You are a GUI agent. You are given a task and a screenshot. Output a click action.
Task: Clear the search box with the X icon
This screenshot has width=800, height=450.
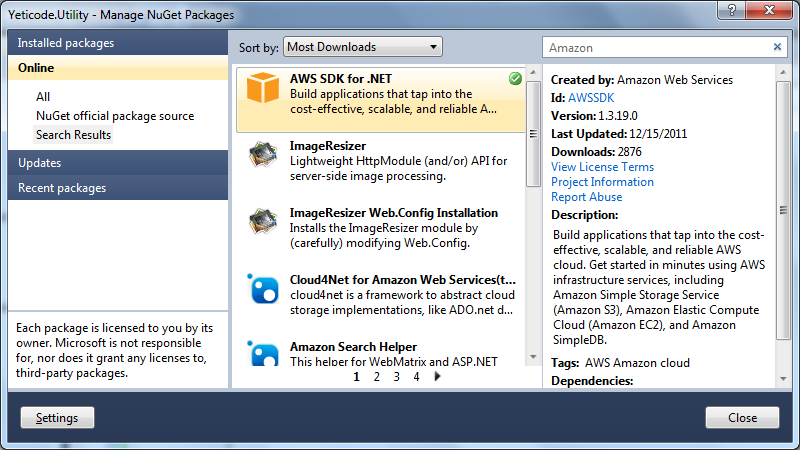(x=778, y=47)
